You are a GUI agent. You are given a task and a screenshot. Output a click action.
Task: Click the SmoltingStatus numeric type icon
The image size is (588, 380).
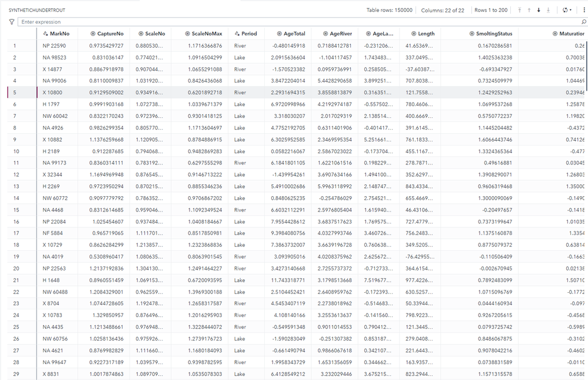point(471,34)
